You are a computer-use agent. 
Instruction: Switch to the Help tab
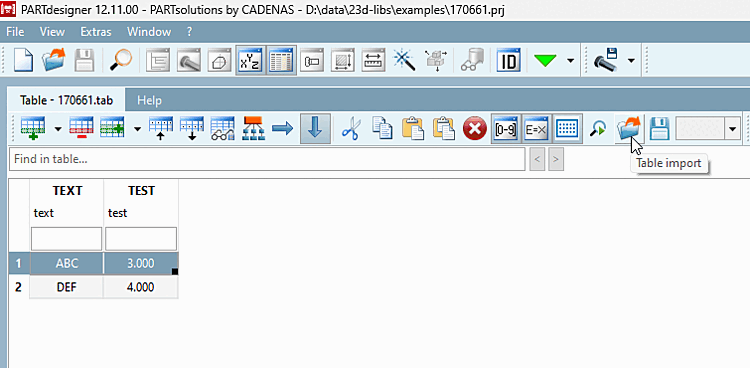click(149, 100)
